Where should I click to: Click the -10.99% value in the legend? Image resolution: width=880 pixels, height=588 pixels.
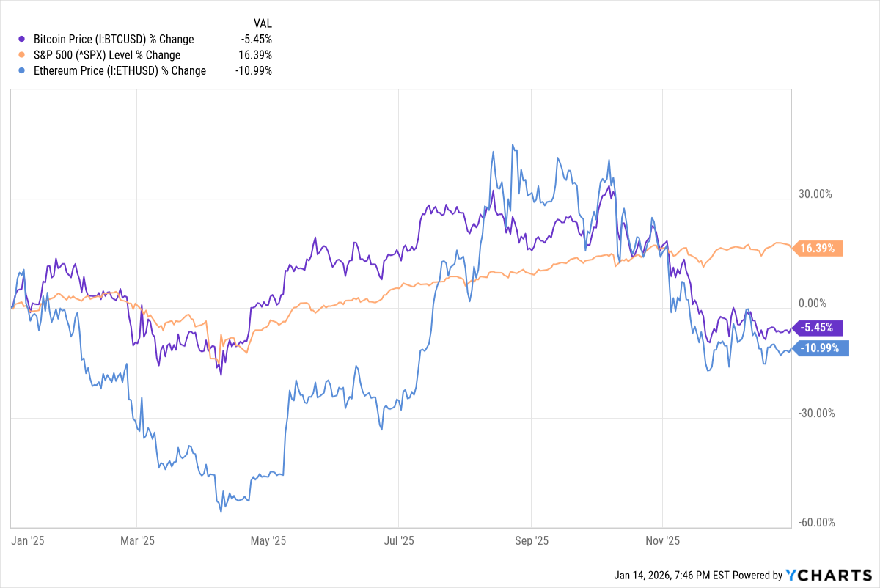click(x=254, y=71)
